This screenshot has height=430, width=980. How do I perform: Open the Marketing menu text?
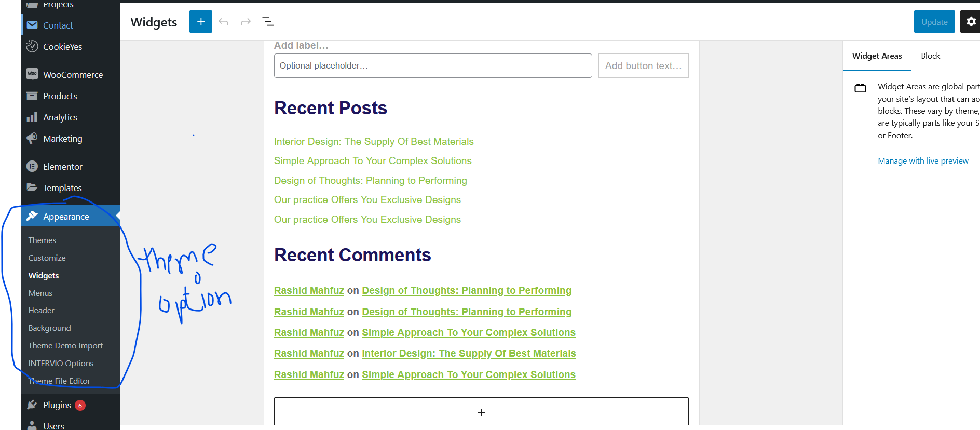(63, 139)
